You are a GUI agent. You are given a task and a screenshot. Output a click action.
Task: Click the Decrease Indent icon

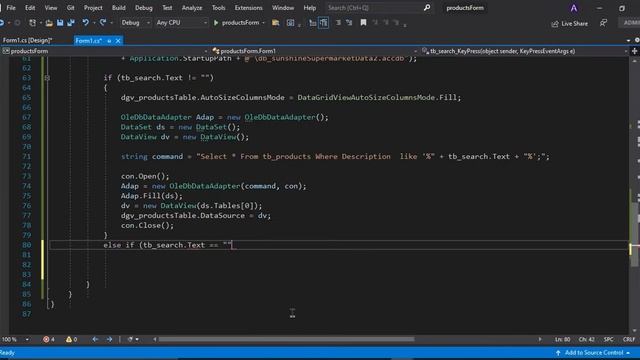[313, 23]
